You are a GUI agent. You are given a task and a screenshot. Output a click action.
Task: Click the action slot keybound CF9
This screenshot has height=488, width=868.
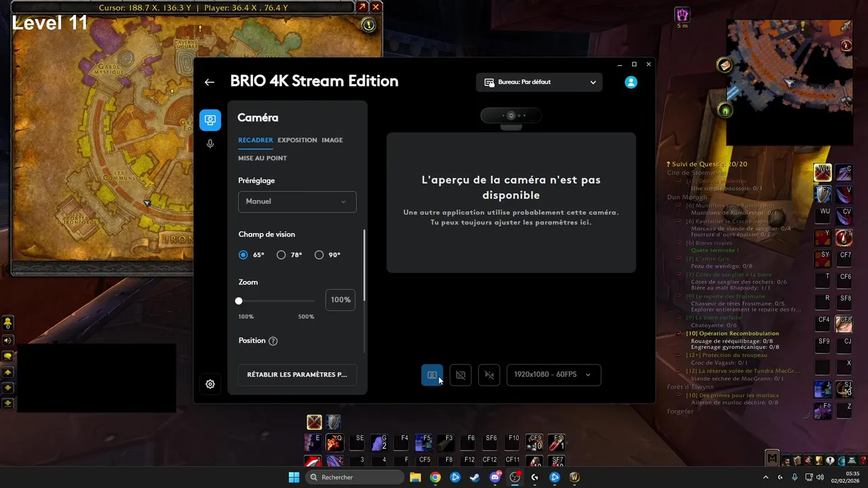(x=535, y=443)
